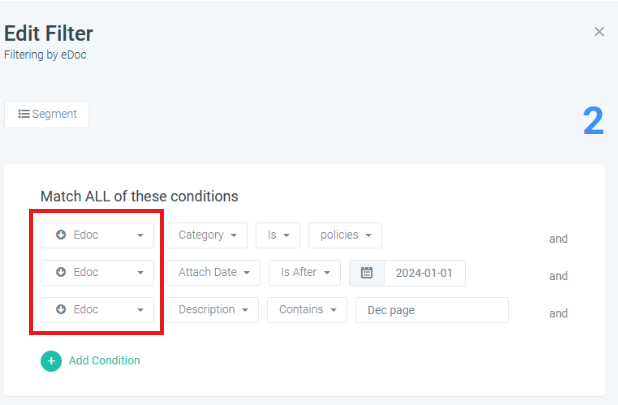The image size is (618, 405).
Task: Change the Contains operator dropdown
Action: pos(307,310)
